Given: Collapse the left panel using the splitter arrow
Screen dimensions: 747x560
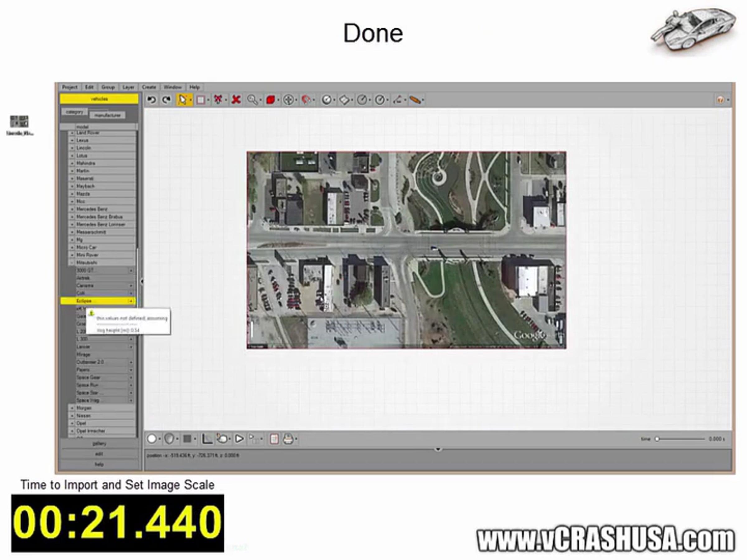Looking at the screenshot, I should point(142,281).
